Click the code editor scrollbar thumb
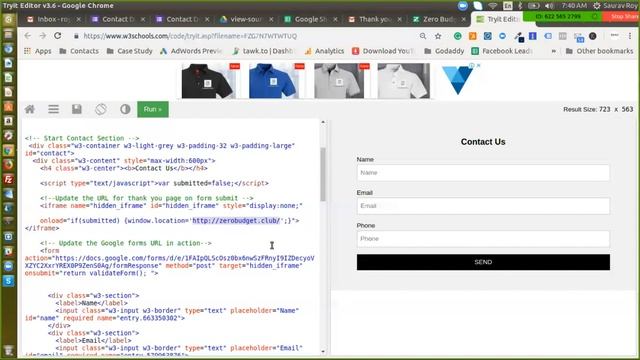This screenshot has height=360, width=640. click(x=323, y=174)
